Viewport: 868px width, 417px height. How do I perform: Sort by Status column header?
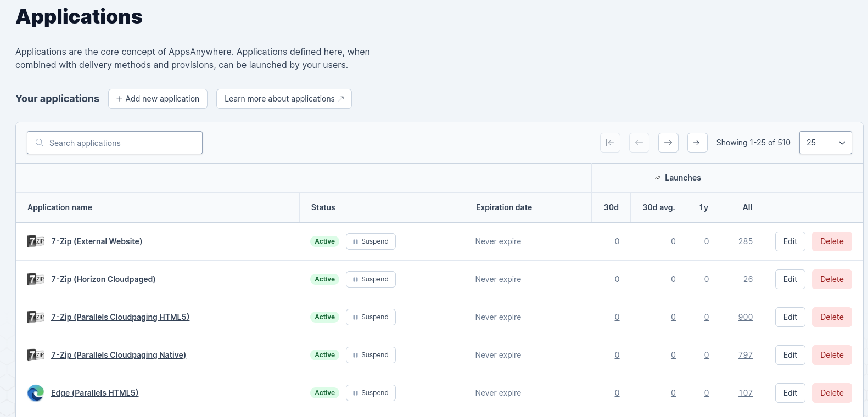click(x=323, y=207)
